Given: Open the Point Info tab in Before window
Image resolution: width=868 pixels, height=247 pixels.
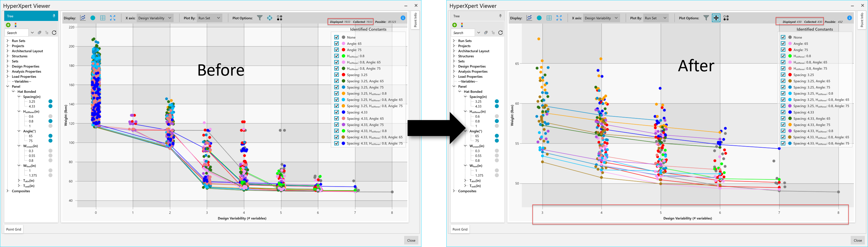Looking at the screenshot, I should 415,20.
